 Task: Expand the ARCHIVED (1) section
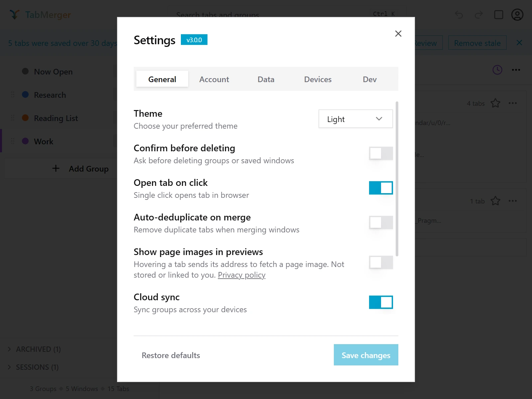point(35,349)
